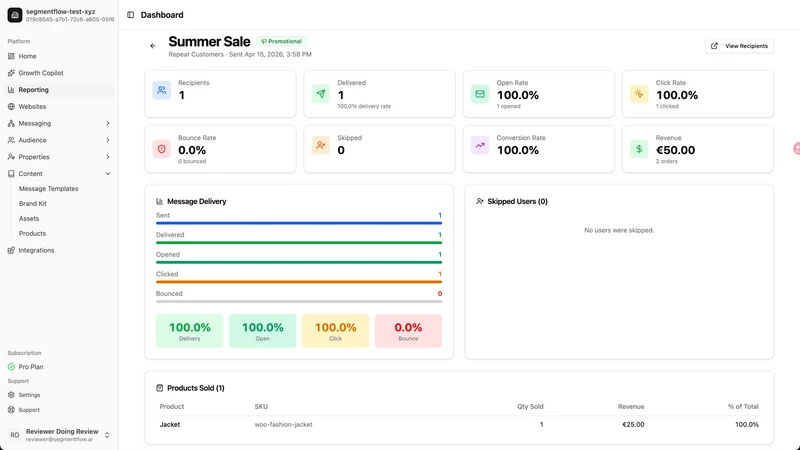Click the €50.00 revenue value
The height and width of the screenshot is (450, 800).
point(675,150)
